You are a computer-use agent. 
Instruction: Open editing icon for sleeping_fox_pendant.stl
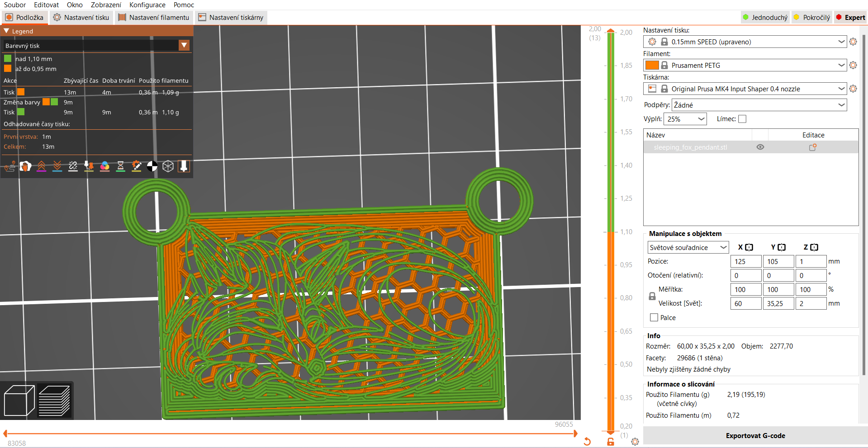click(813, 147)
